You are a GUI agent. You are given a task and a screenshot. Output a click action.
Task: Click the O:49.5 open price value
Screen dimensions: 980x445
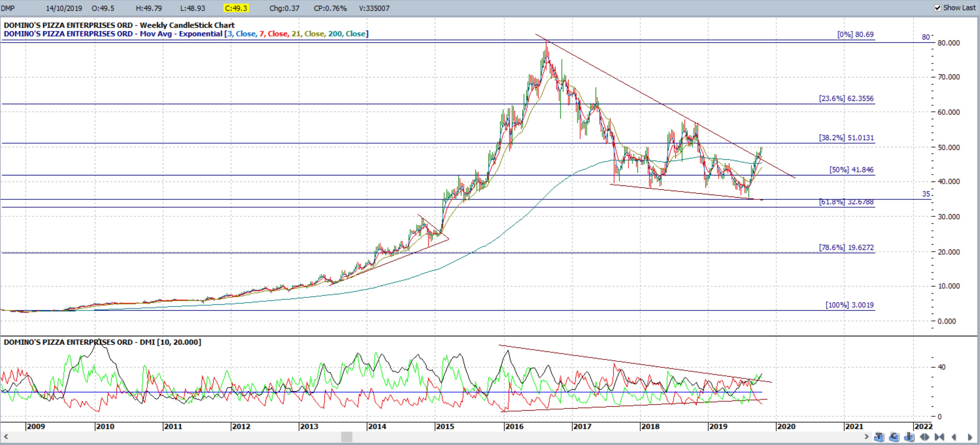coord(103,8)
